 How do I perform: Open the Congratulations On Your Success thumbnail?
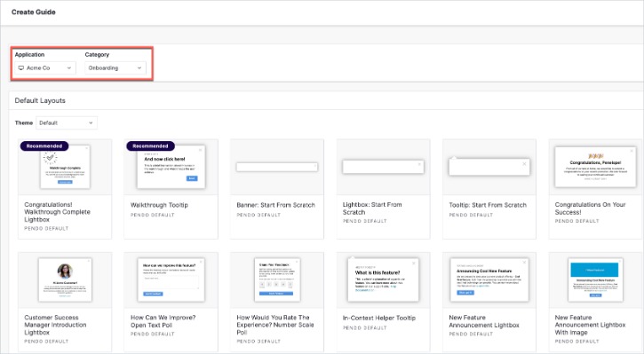click(x=595, y=167)
